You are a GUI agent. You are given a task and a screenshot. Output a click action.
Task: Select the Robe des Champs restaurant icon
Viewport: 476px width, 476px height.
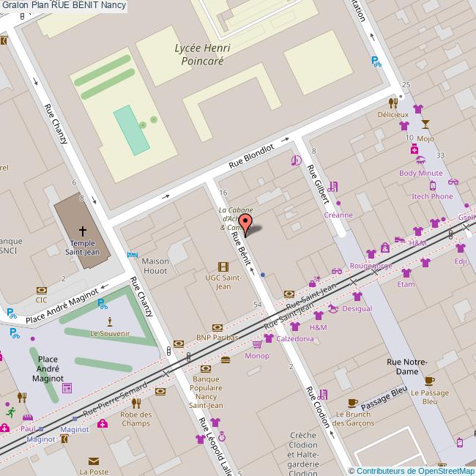pos(136,403)
